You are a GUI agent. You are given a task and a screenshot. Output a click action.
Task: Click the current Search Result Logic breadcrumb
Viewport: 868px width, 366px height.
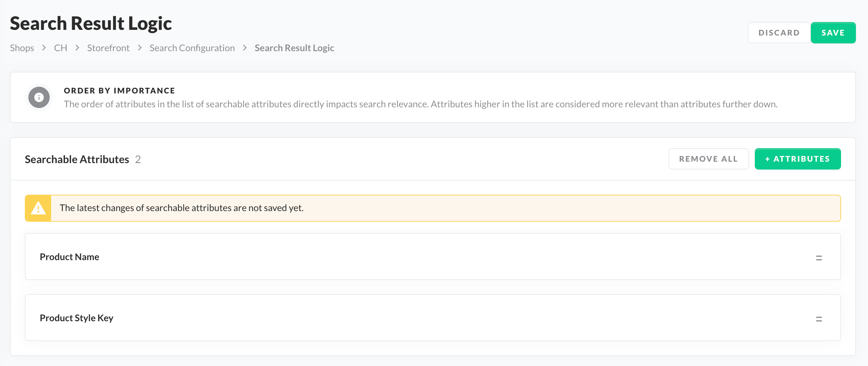point(294,48)
